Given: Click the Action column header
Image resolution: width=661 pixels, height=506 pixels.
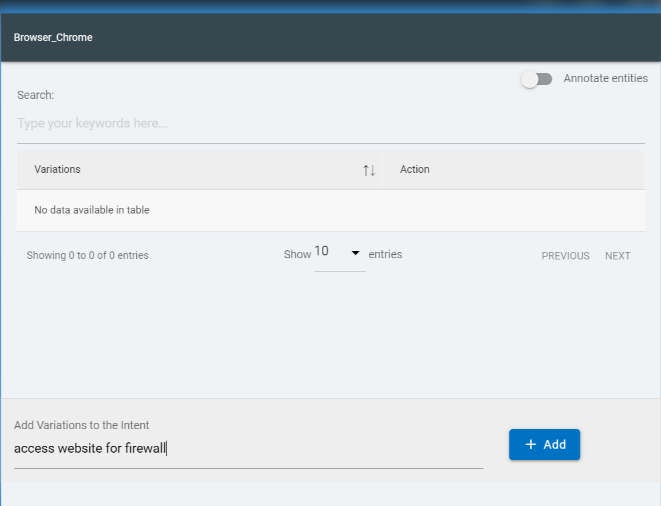Looking at the screenshot, I should pyautogui.click(x=414, y=170).
